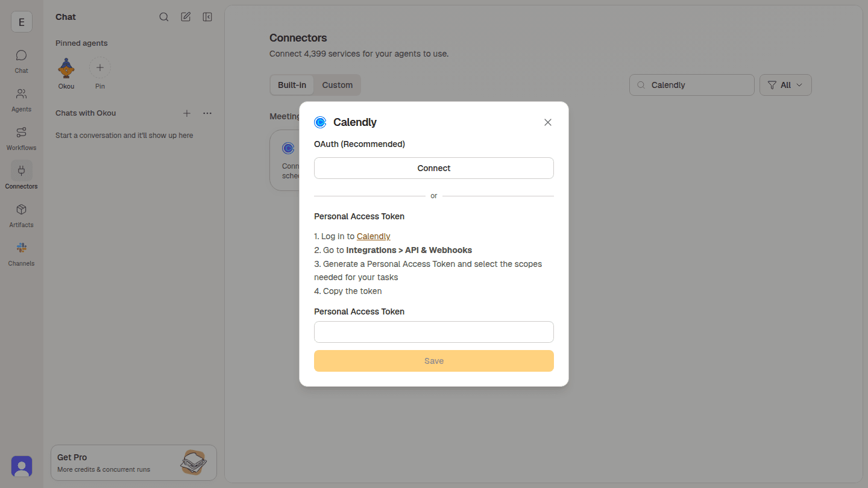Close the Calendly dialog
Viewport: 868px width, 488px height.
[x=548, y=122]
